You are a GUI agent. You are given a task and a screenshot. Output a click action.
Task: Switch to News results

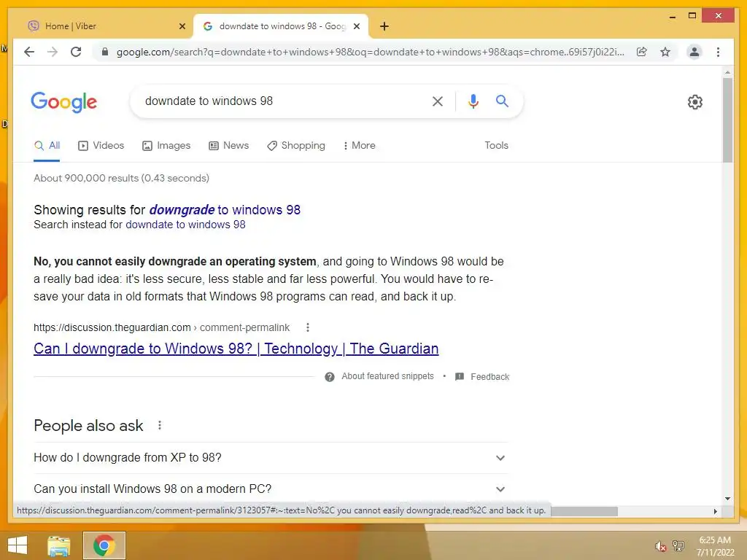pos(228,146)
